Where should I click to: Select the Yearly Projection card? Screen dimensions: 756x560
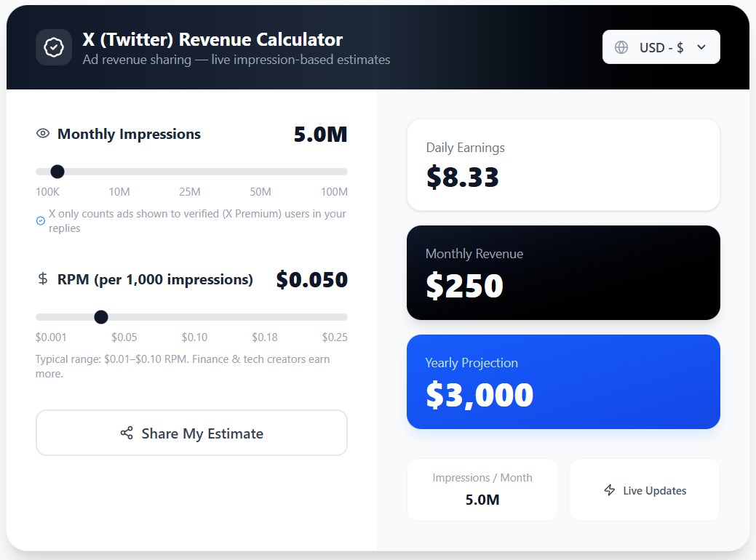[563, 382]
